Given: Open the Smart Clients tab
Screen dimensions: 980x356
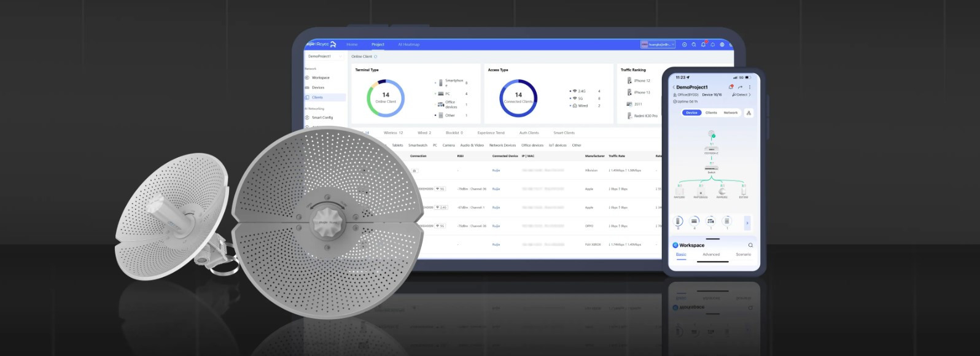Looking at the screenshot, I should [564, 133].
